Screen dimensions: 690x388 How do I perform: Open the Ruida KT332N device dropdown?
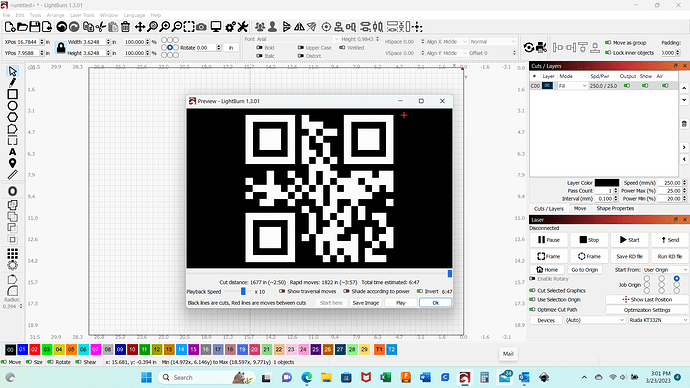[658, 320]
